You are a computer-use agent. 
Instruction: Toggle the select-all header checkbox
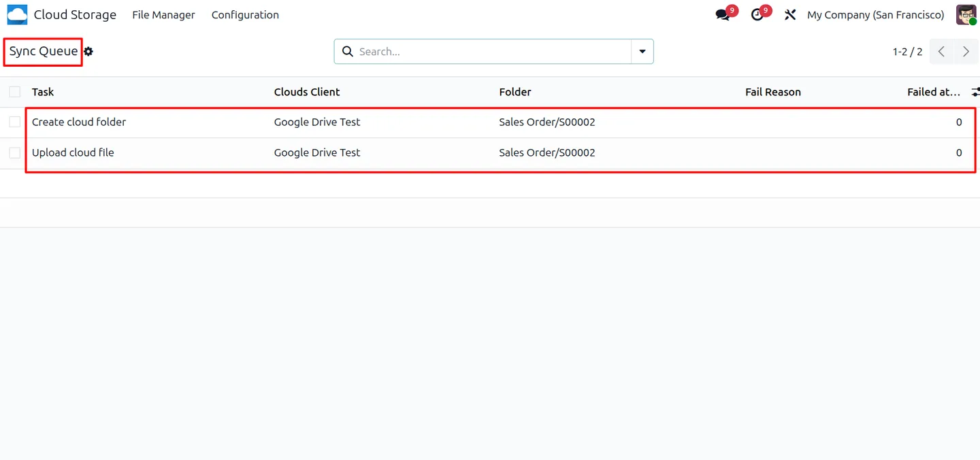click(x=15, y=92)
